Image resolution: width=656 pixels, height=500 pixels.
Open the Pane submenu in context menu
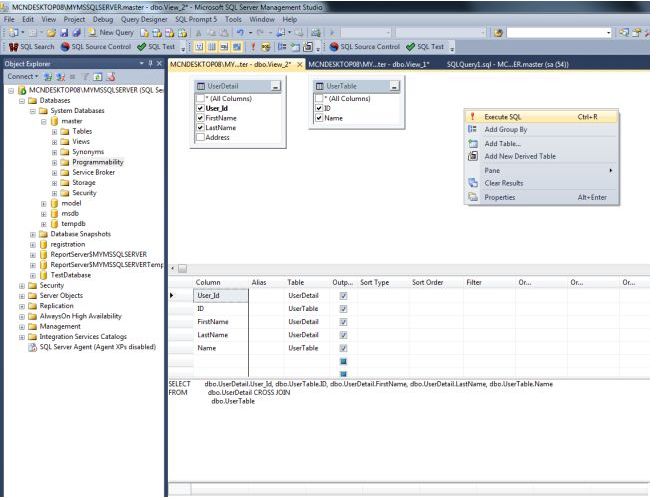tap(541, 170)
